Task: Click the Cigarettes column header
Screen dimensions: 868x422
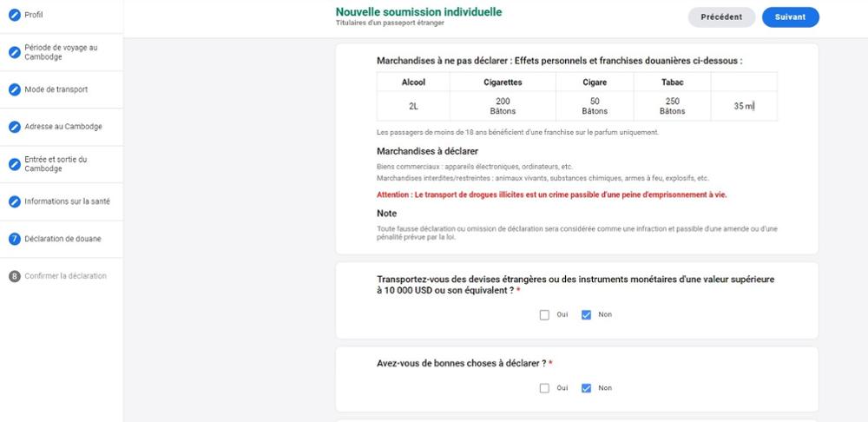Action: click(503, 82)
